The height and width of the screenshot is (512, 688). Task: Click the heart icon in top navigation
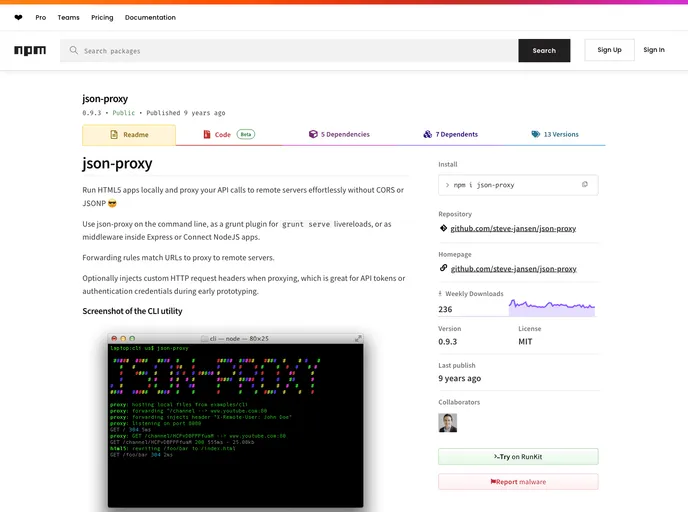[18, 18]
